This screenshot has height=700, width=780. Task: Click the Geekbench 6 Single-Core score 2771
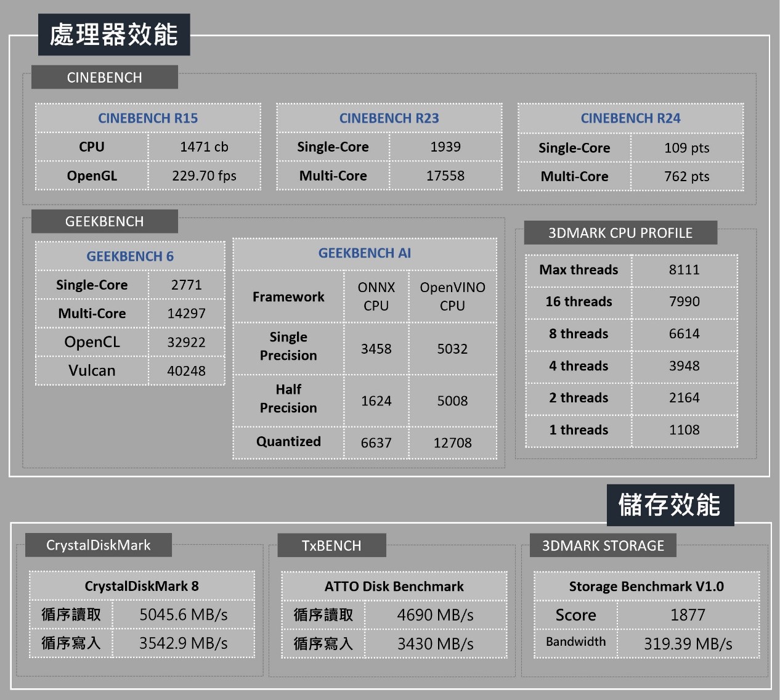(x=187, y=285)
